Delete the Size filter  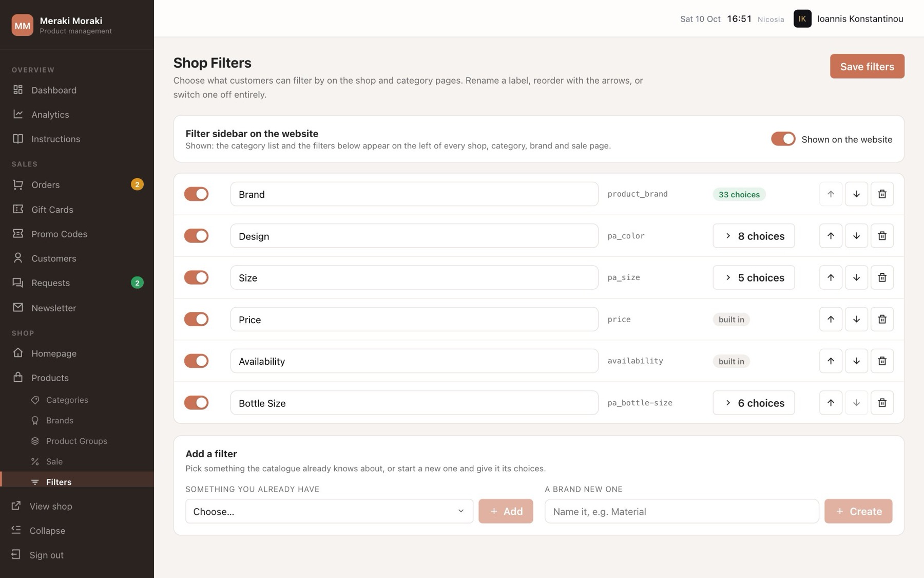coord(882,277)
